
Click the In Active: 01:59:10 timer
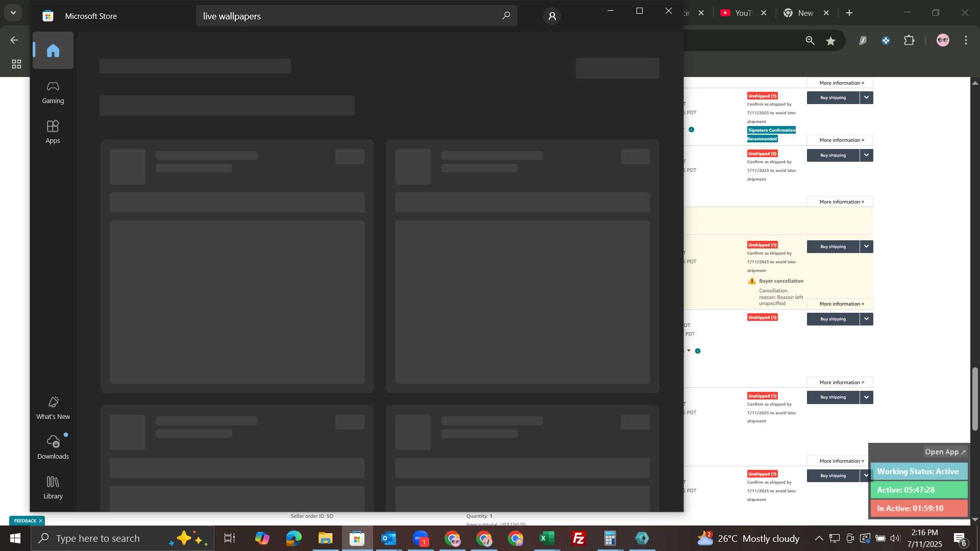(x=919, y=508)
